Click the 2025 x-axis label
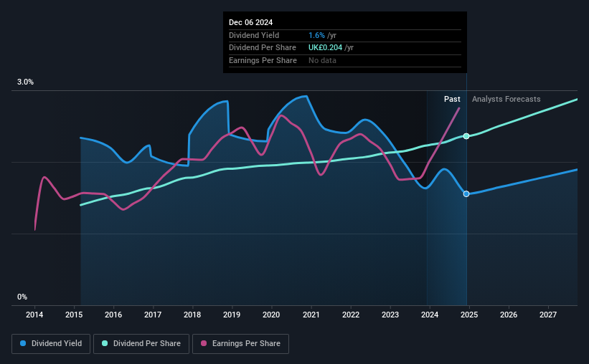 469,315
